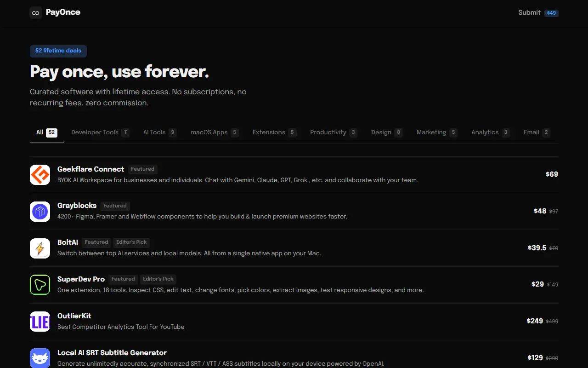Click the crossed-out $79 BoltAI price
This screenshot has height=368, width=588.
pos(554,248)
